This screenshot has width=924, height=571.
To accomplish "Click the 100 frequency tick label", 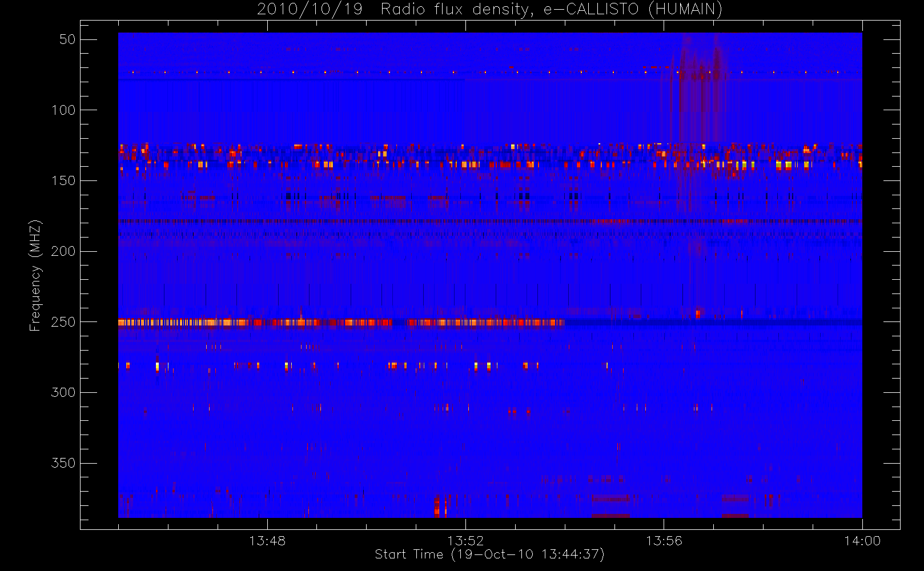I will [x=63, y=110].
